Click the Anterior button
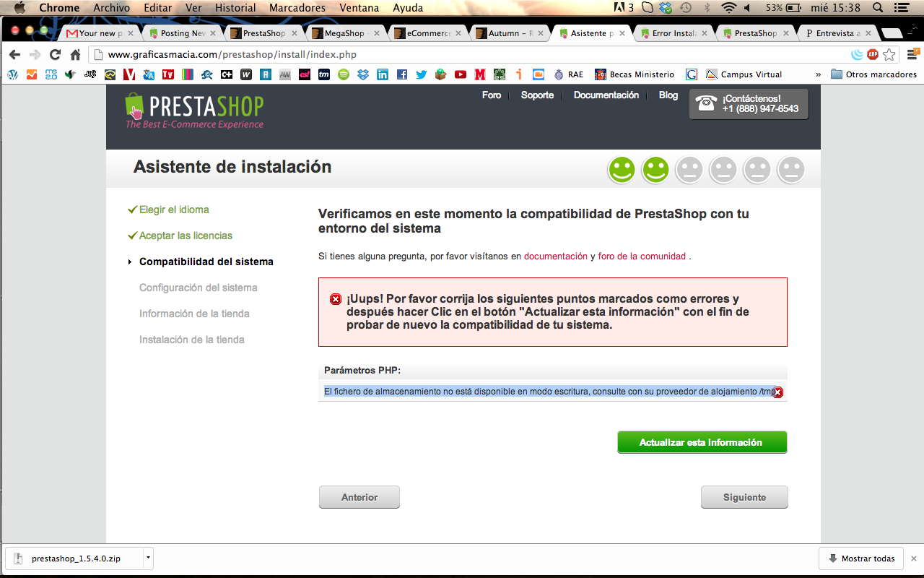Viewport: 924px width, 578px height. tap(359, 497)
